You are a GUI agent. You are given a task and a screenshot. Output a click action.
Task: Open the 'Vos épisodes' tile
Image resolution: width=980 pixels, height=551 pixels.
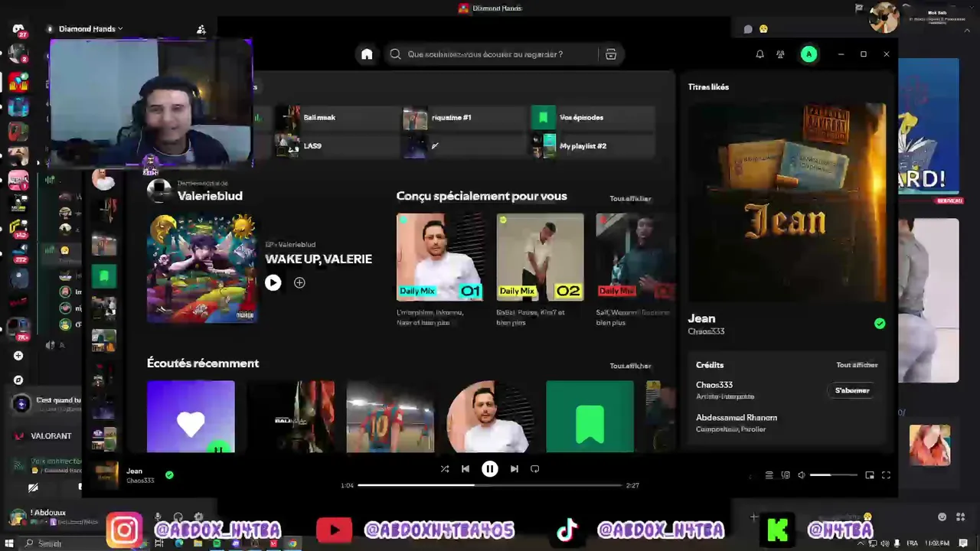(x=593, y=118)
